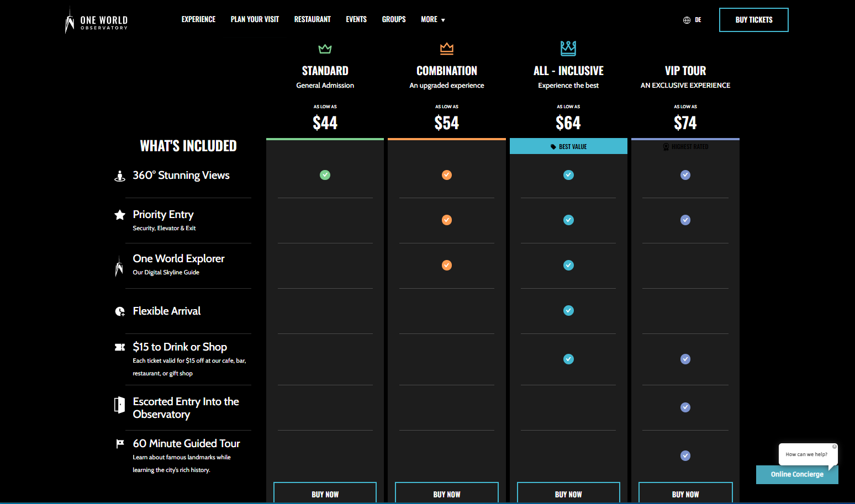
Task: Click the $54 Combination price
Action: (447, 123)
